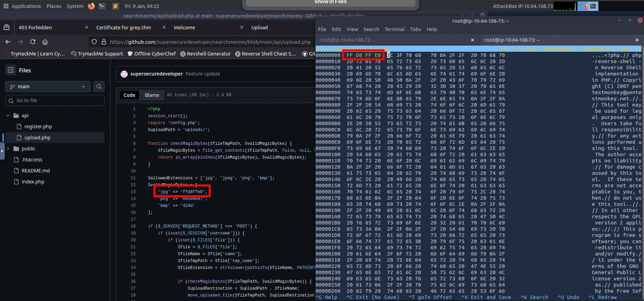Switch to the Code view
Screen dimensions: 644x301
[x=129, y=95]
